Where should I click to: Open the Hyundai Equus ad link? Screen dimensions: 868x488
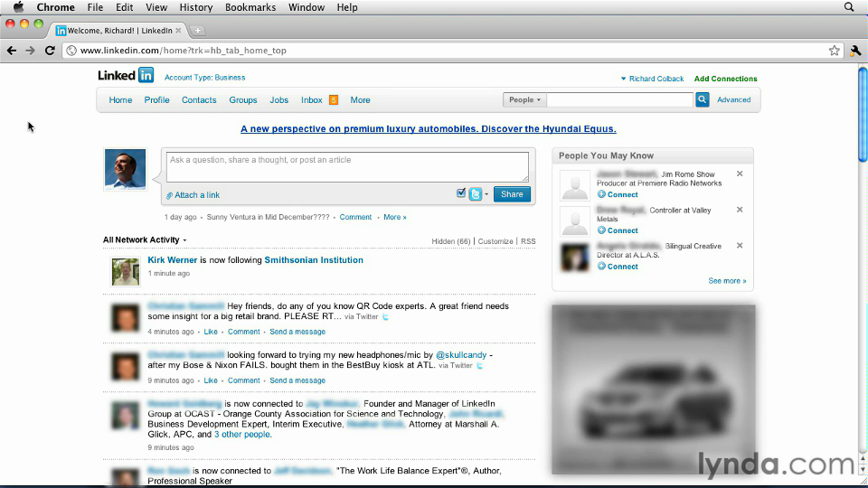tap(428, 129)
